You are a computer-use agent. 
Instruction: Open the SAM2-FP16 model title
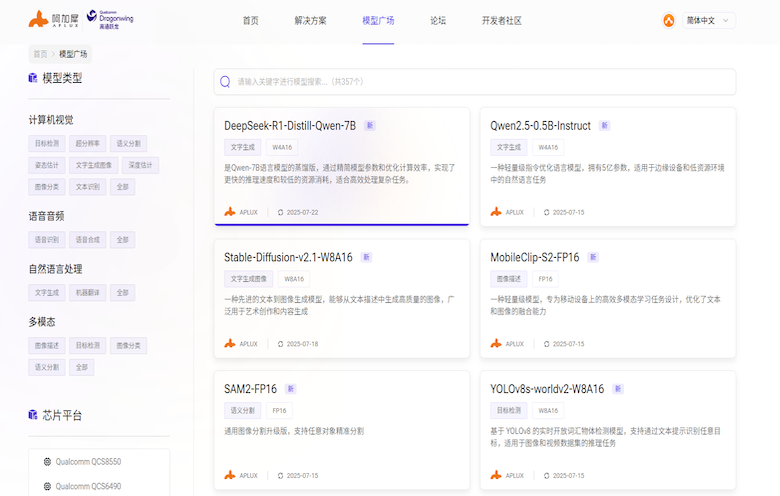point(250,389)
